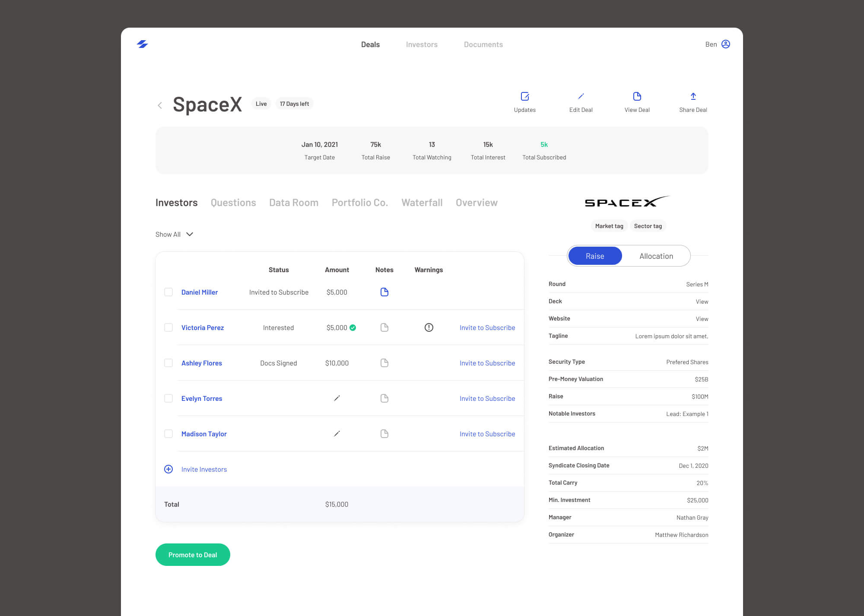Edit Evelyn Torres's amount with pencil icon

337,398
